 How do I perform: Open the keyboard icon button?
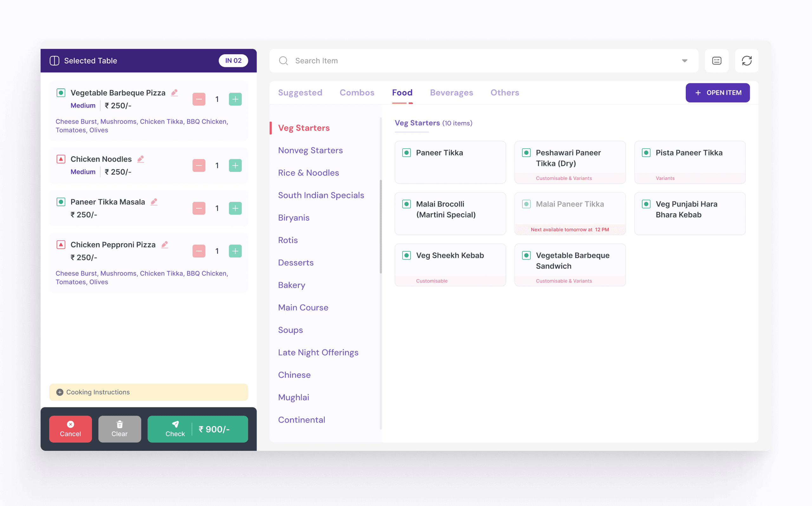tap(716, 61)
